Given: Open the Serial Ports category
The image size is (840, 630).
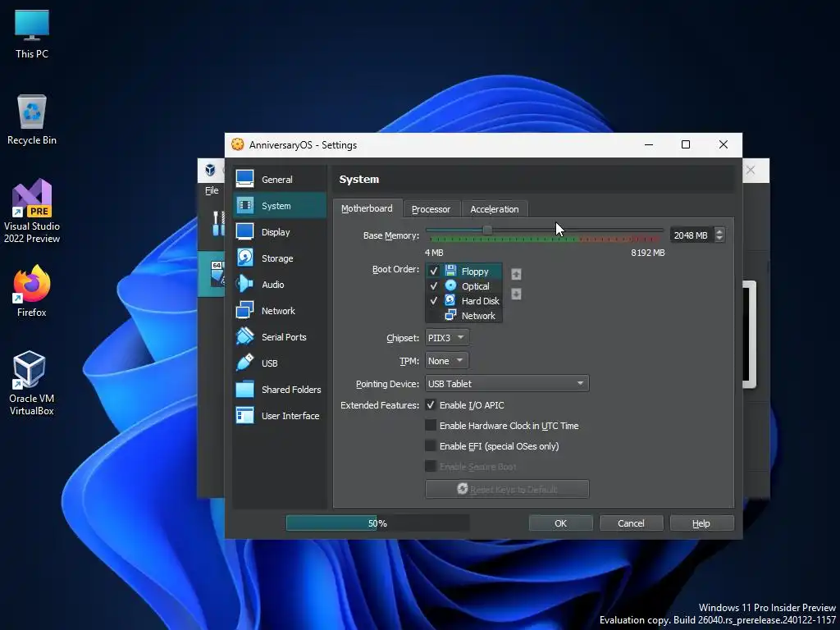Looking at the screenshot, I should 279,337.
